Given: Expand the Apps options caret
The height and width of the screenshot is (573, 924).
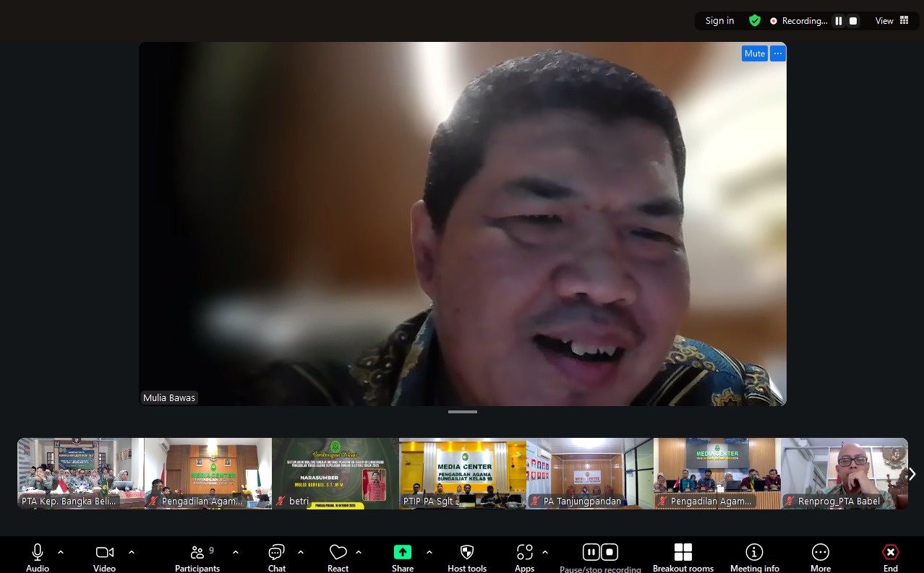Looking at the screenshot, I should [545, 552].
